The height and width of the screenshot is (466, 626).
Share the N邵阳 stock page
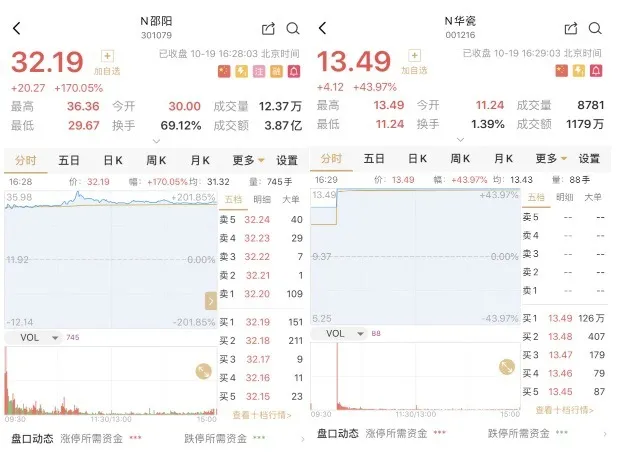[268, 29]
